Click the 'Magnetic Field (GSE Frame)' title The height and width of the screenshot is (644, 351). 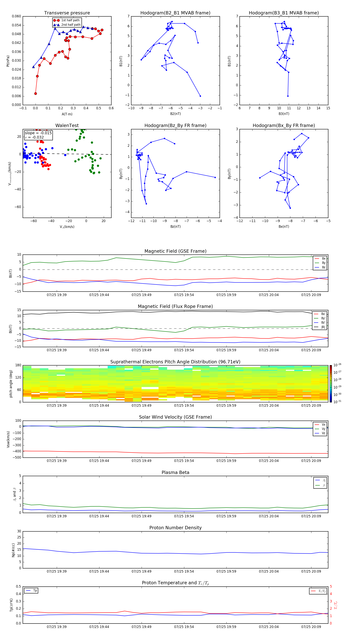coord(175,251)
